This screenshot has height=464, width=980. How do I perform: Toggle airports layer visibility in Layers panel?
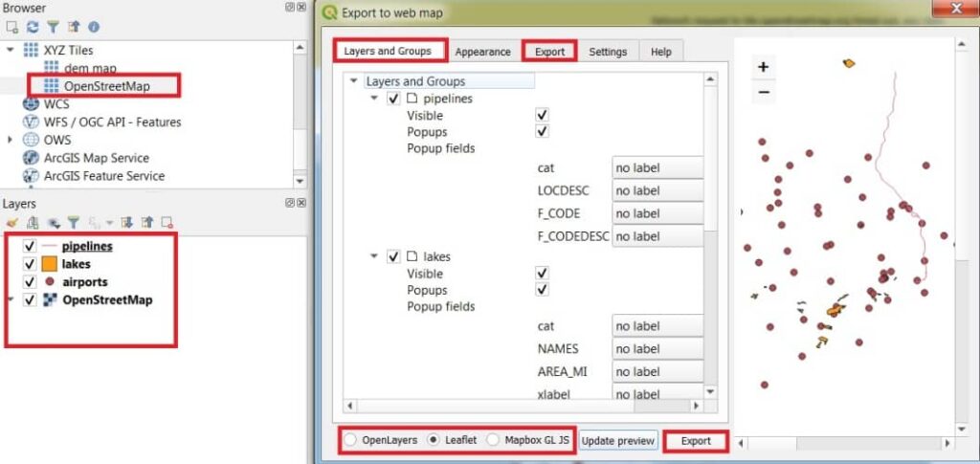29,282
